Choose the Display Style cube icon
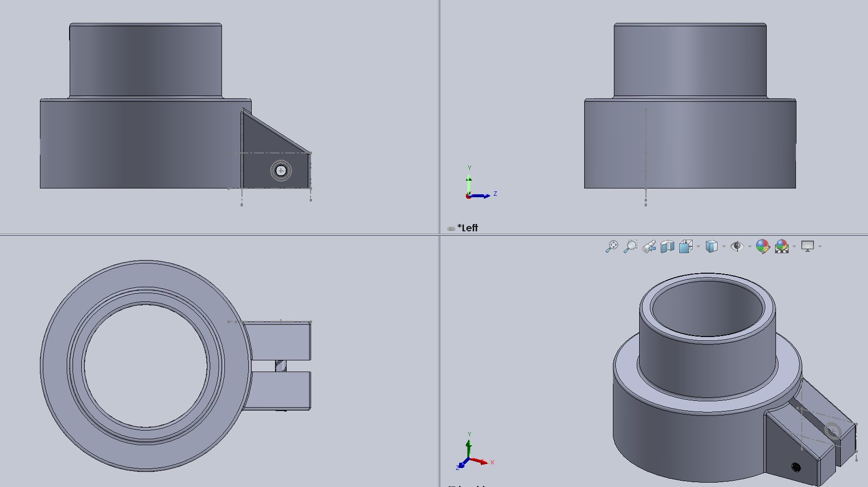The image size is (868, 487). (711, 246)
